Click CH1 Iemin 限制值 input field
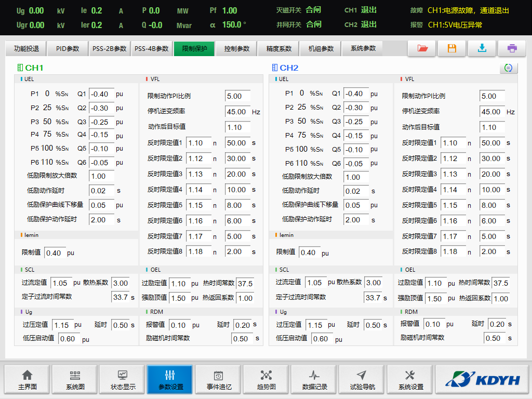The height and width of the screenshot is (399, 532). click(55, 253)
